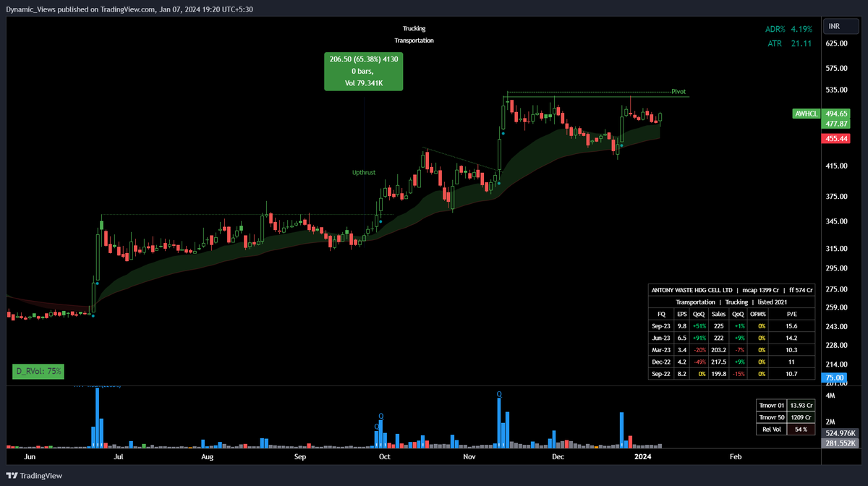The height and width of the screenshot is (486, 868).
Task: Click the 15.6 P/E cell
Action: tap(791, 326)
